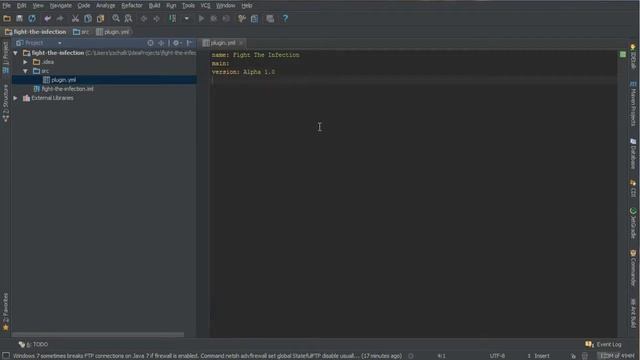Screen dimensions: 640x360
Task: Toggle the Favorites tool window sidebar tab
Action: [x=5, y=311]
